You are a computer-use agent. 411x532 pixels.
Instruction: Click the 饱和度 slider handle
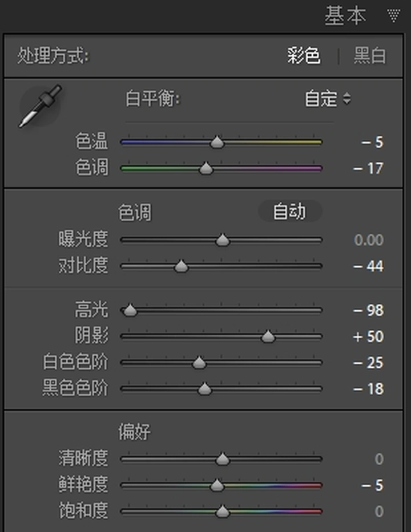coord(223,511)
